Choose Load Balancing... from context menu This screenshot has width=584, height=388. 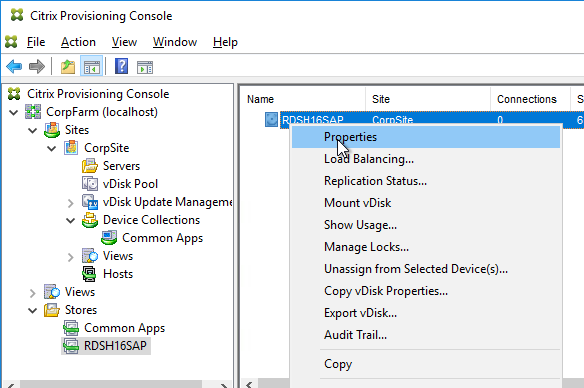[426, 159]
